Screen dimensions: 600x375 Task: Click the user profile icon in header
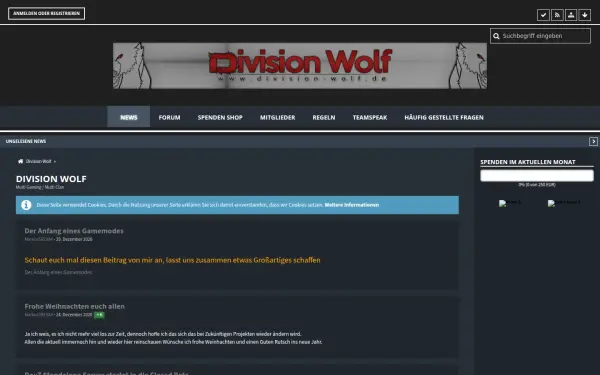[x=571, y=15]
